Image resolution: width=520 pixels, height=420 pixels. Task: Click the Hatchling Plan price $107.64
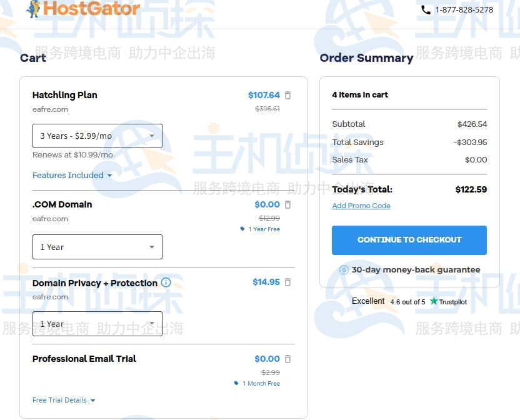264,95
